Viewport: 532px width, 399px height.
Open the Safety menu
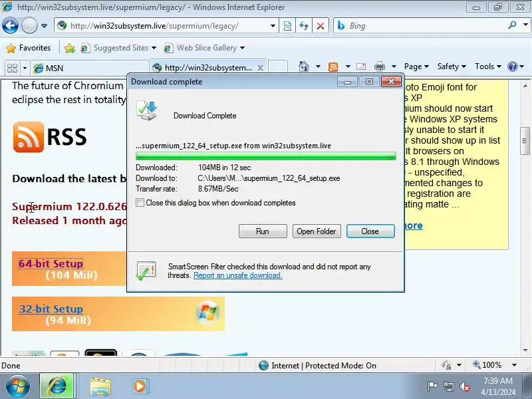tap(452, 66)
